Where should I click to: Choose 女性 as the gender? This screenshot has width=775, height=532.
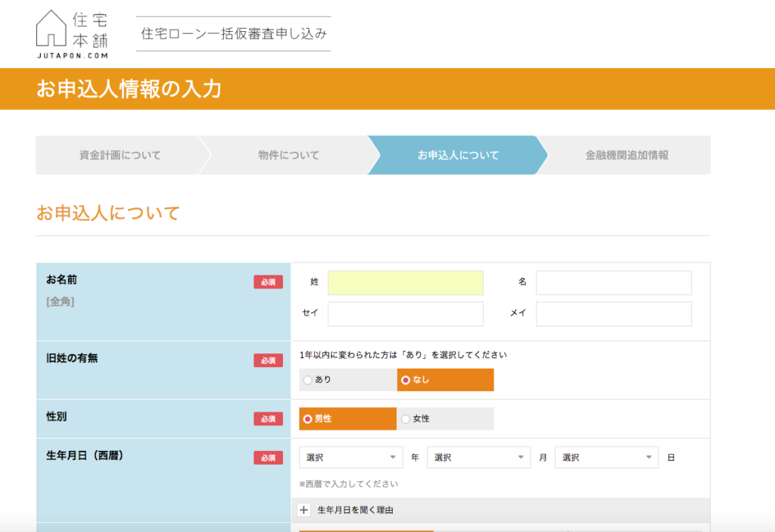point(445,418)
